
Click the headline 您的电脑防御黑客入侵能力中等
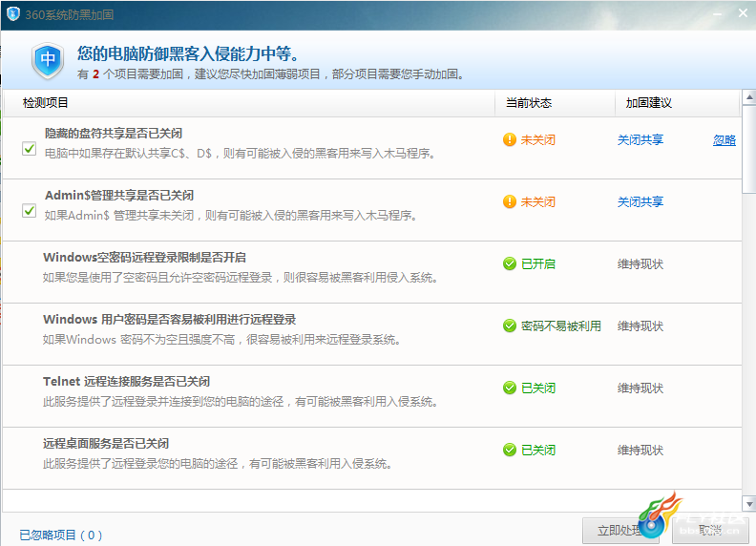188,53
